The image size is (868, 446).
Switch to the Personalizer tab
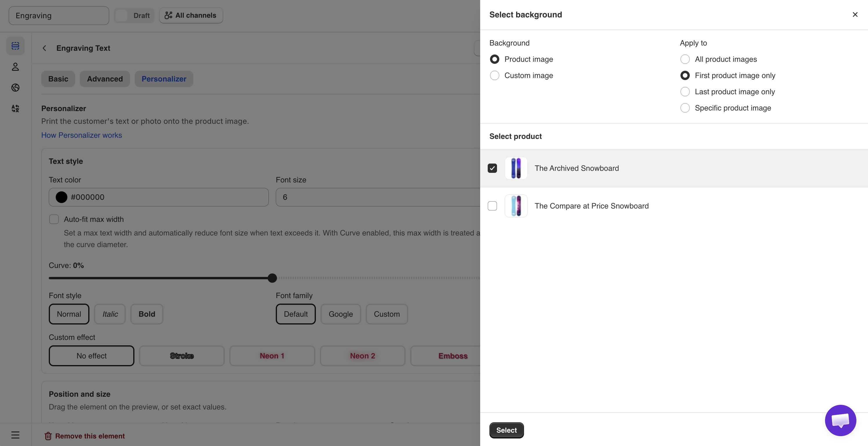tap(164, 79)
